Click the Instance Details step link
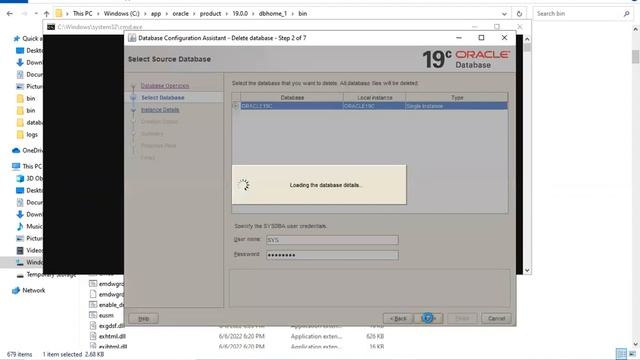 [160, 110]
